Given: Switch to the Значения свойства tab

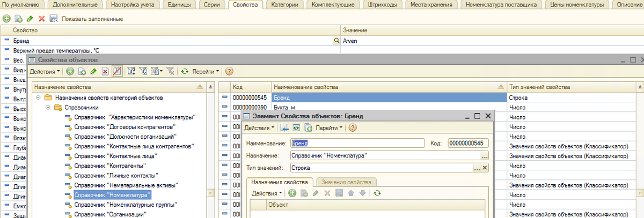Looking at the screenshot, I should [x=346, y=182].
